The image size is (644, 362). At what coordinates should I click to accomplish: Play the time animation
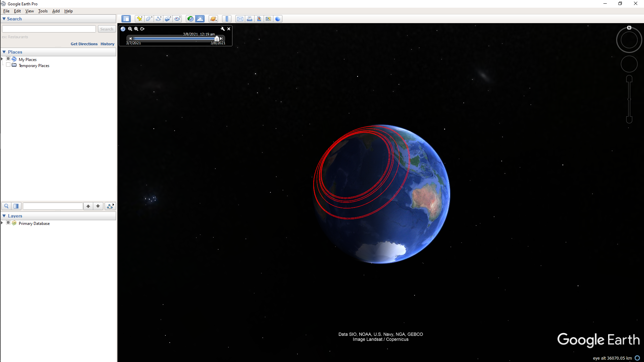pos(142,29)
